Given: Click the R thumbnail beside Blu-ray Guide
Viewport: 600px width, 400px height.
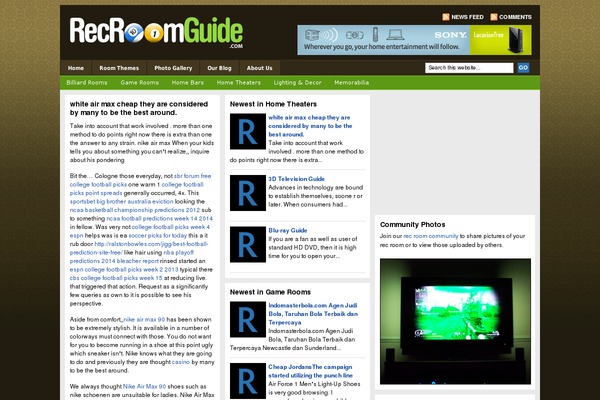Looking at the screenshot, I should coord(248,244).
